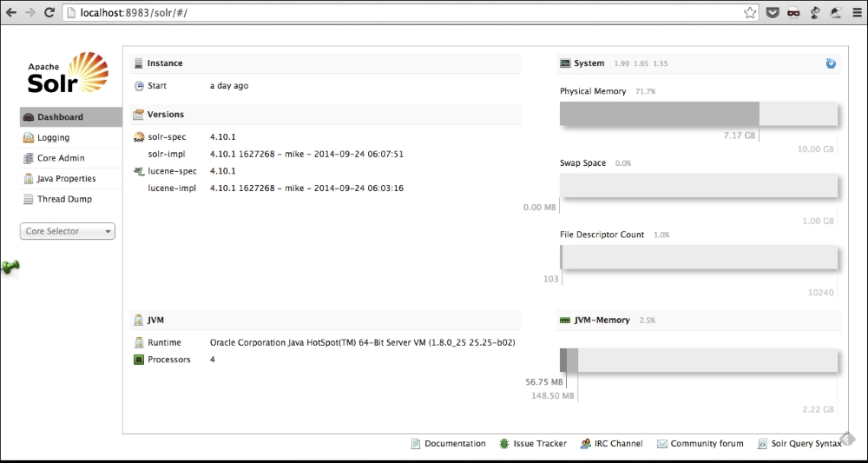
Task: Click the 10240 descriptor limit label
Action: 821,293
